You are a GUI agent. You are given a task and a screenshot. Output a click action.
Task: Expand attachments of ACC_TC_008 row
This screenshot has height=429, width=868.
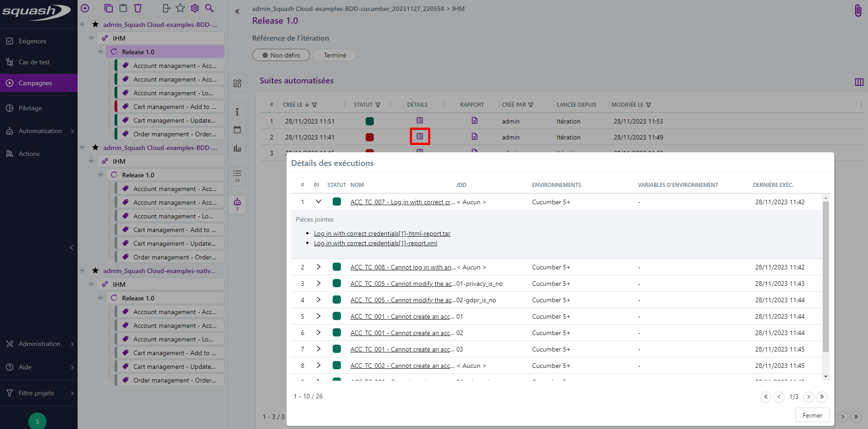[319, 267]
